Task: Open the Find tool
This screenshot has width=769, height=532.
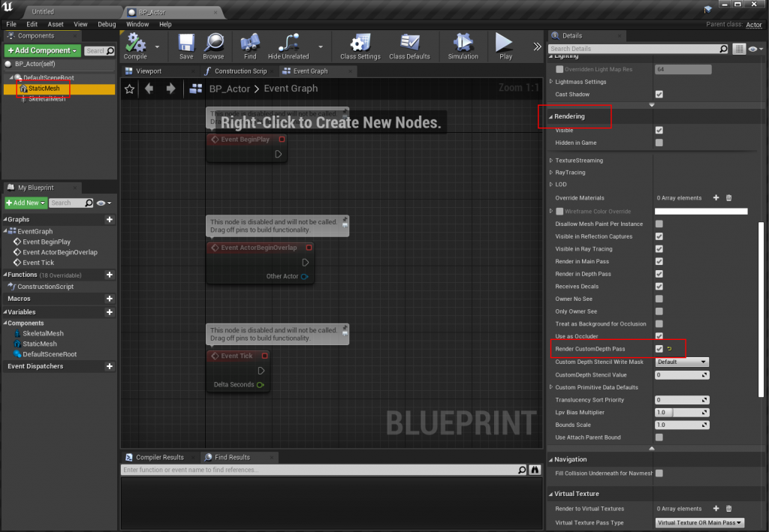Action: [250, 47]
